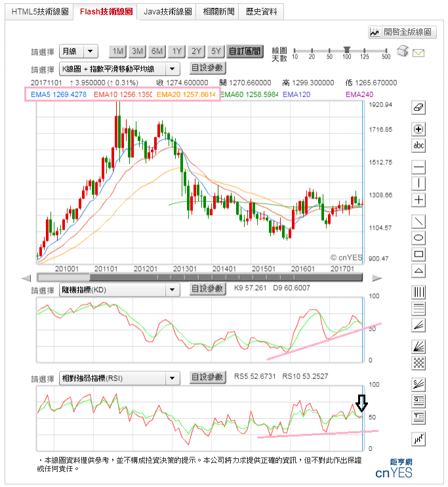This screenshot has height=487, width=448.
Task: Enable the 5Y time range
Action: point(216,51)
